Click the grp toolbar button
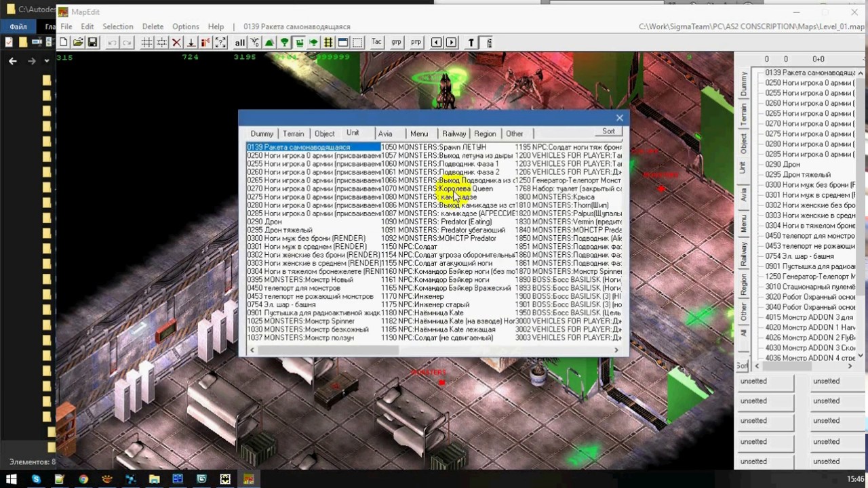The image size is (868, 488). click(396, 43)
